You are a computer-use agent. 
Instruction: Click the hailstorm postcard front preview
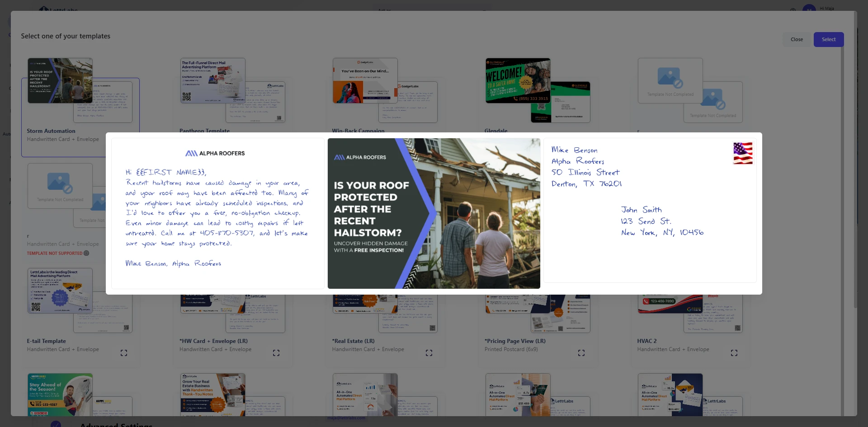(434, 213)
